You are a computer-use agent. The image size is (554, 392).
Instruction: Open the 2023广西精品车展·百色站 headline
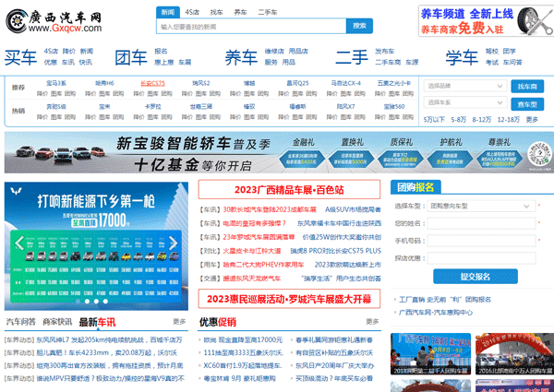[x=289, y=190]
